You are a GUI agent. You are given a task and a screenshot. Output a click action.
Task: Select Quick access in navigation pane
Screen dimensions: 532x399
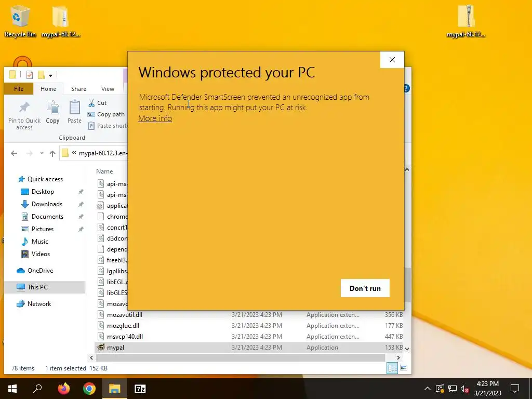click(41, 179)
